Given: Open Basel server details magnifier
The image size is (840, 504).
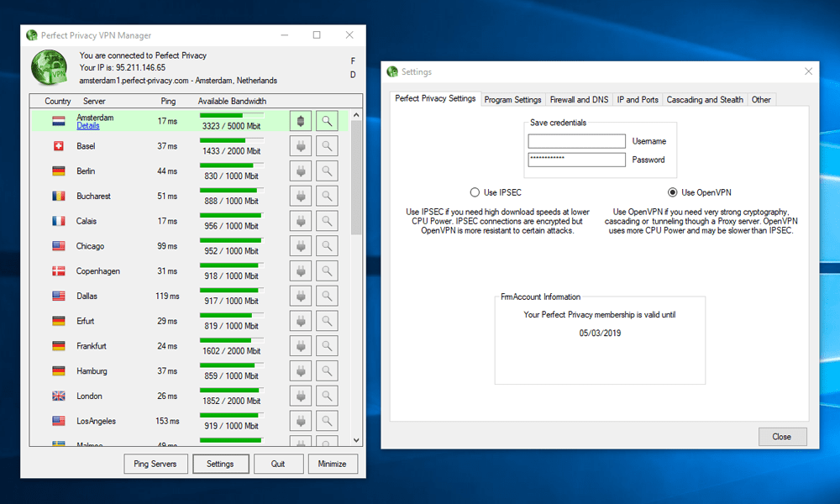Looking at the screenshot, I should pos(327,146).
